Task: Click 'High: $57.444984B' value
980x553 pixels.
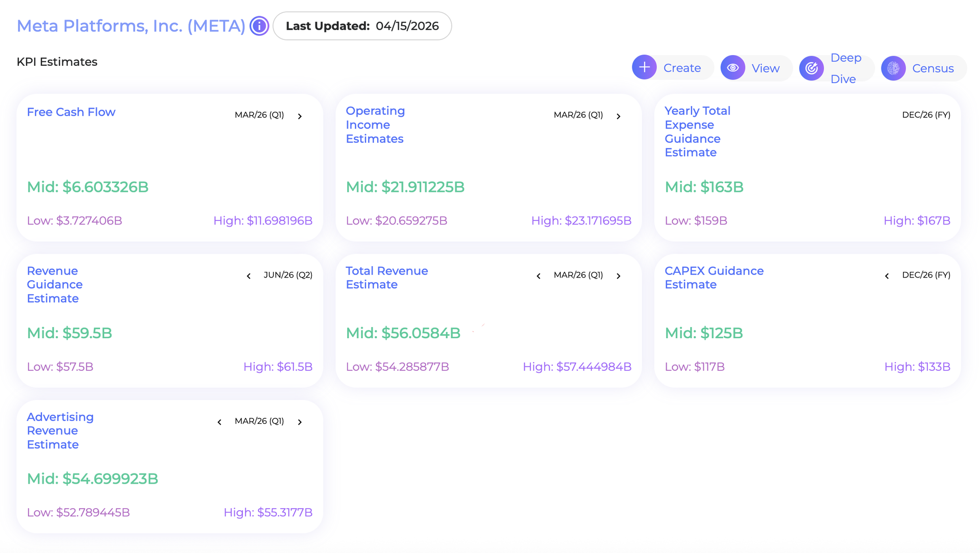Action: (x=577, y=366)
